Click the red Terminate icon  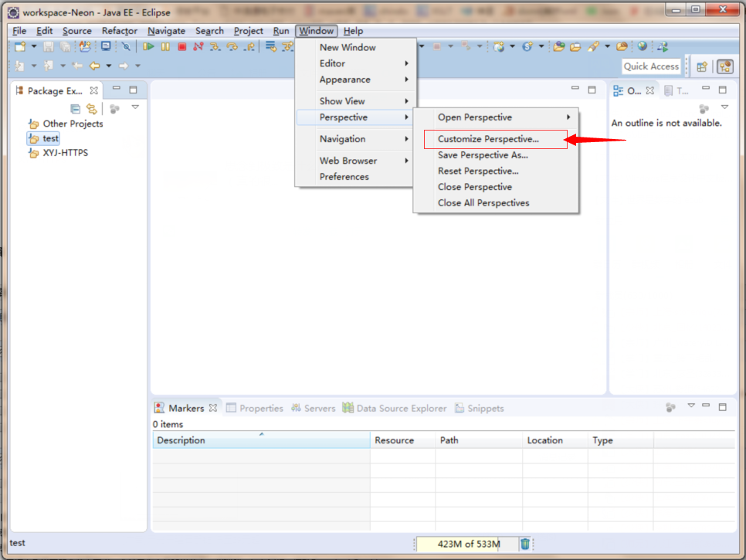coord(181,46)
